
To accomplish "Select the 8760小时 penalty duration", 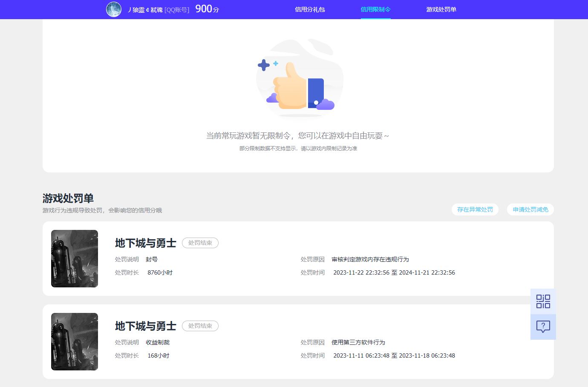I will (x=160, y=272).
